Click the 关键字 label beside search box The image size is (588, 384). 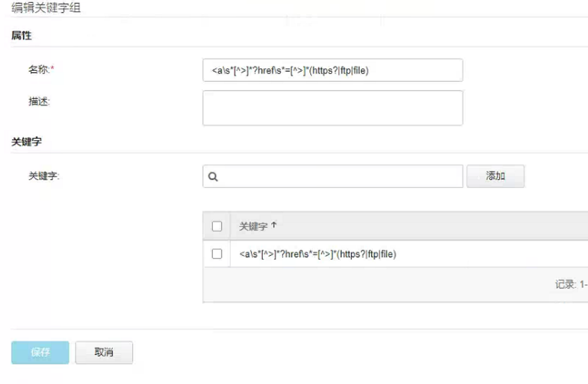44,176
